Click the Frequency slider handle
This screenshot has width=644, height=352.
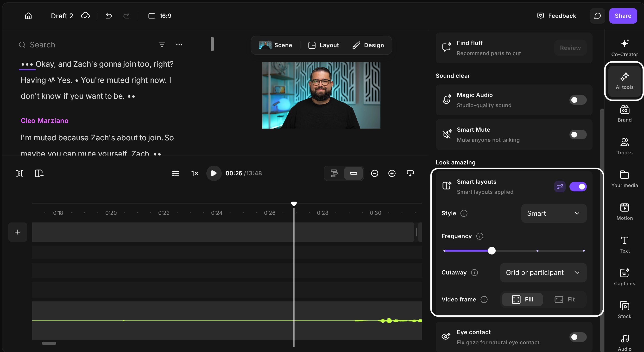[492, 251]
